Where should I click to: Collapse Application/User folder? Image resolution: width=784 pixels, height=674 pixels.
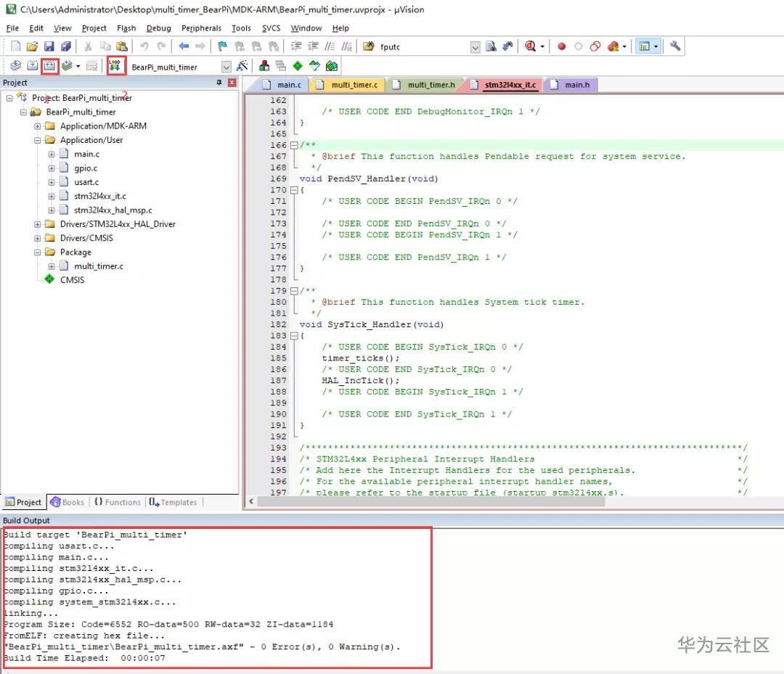tap(38, 141)
